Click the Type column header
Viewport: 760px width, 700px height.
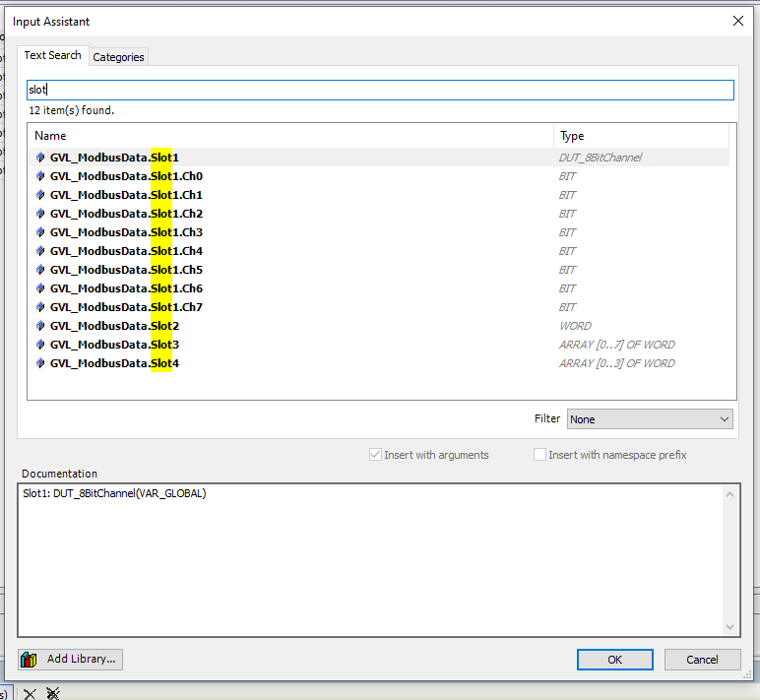click(641, 136)
